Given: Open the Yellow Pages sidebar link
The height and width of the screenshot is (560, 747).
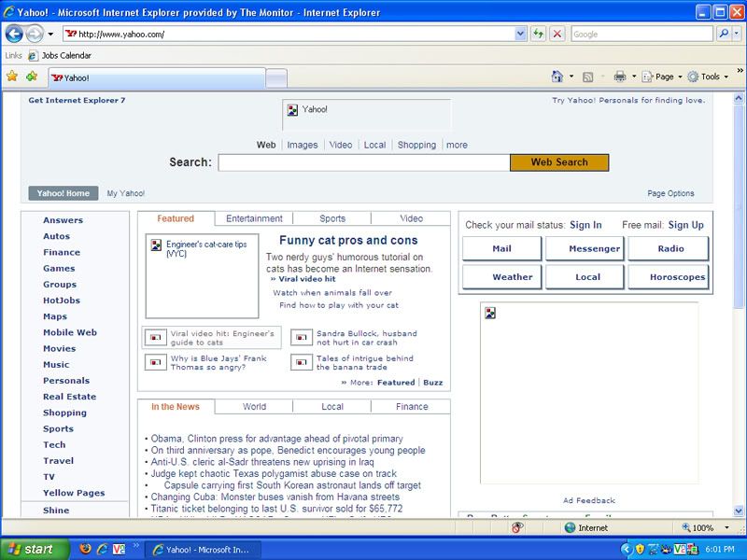Looking at the screenshot, I should coord(74,493).
